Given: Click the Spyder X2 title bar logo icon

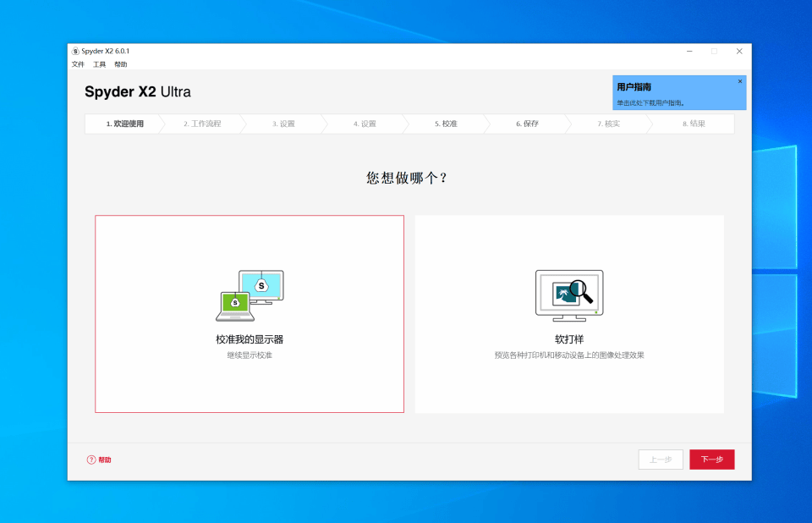Looking at the screenshot, I should pyautogui.click(x=75, y=51).
